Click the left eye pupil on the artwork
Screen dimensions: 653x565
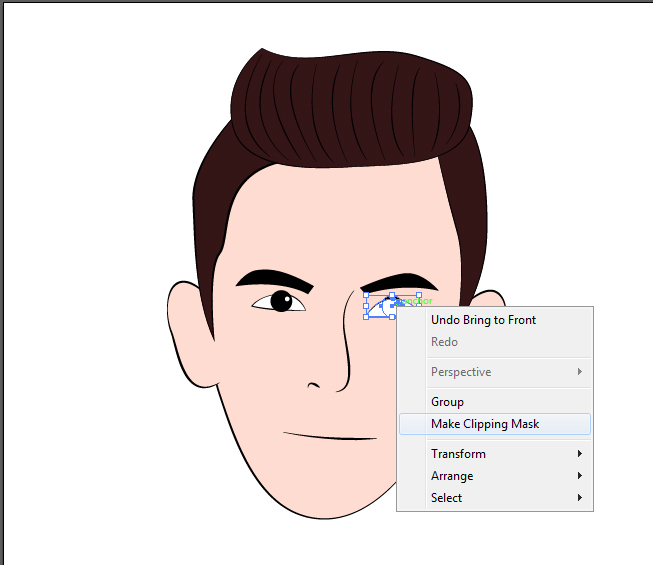point(282,301)
